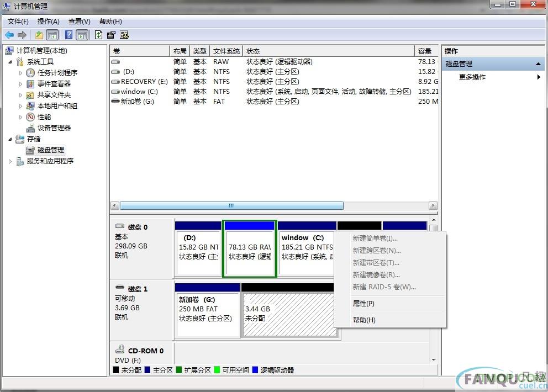Select Services and Applications (服务和应用程序)
The image size is (548, 392).
tap(50, 161)
